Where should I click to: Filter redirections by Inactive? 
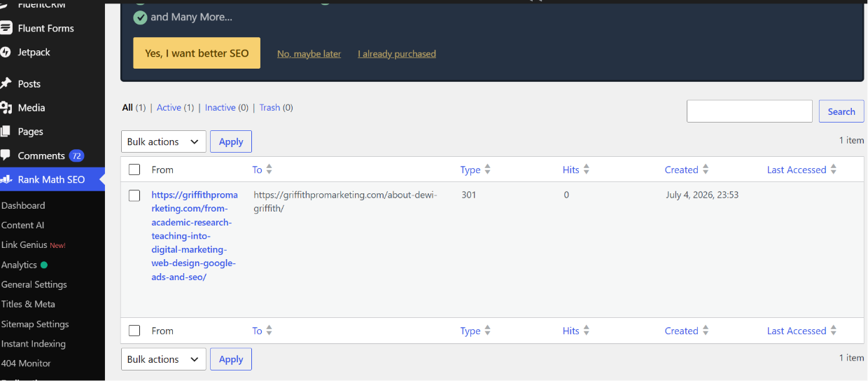click(x=220, y=107)
